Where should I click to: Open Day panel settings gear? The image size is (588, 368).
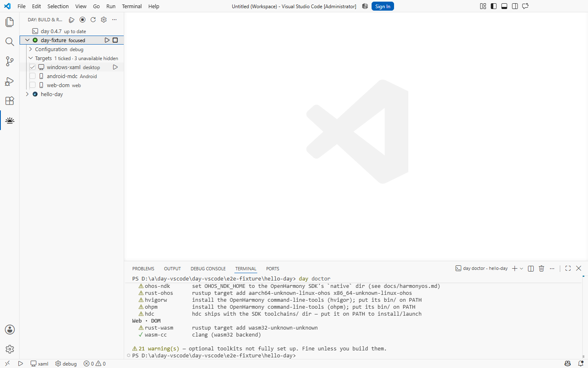pyautogui.click(x=104, y=20)
